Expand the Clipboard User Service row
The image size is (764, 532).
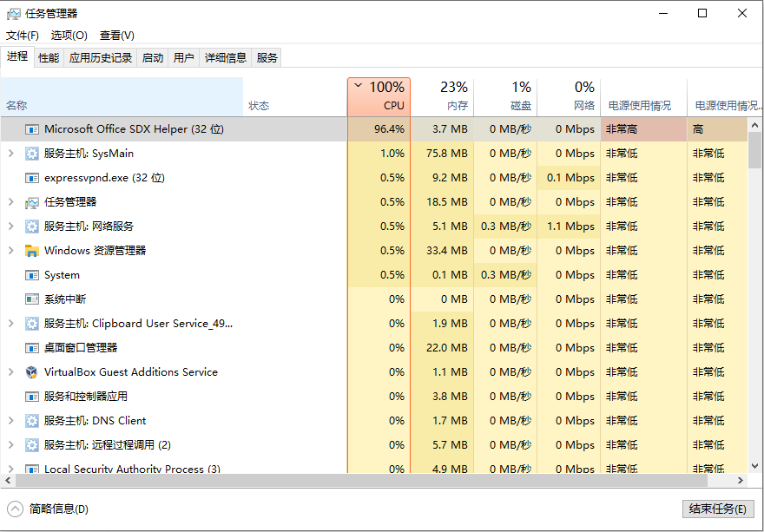pyautogui.click(x=10, y=324)
